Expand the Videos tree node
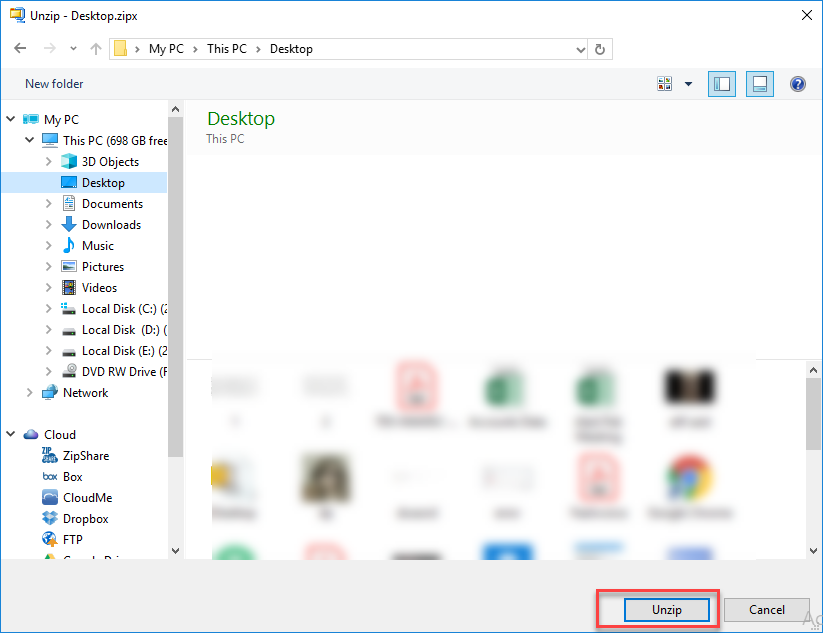The width and height of the screenshot is (823, 633). click(x=48, y=287)
